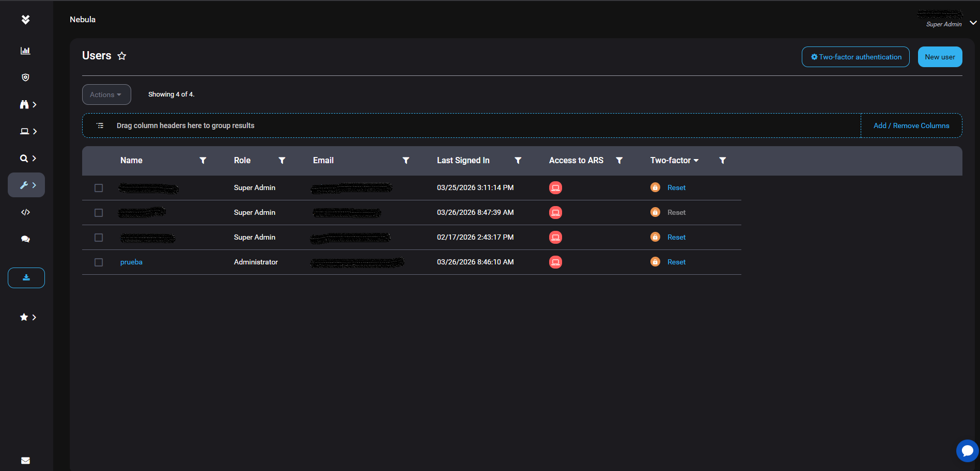Check the third user row checkbox
This screenshot has height=471, width=980.
tap(99, 238)
